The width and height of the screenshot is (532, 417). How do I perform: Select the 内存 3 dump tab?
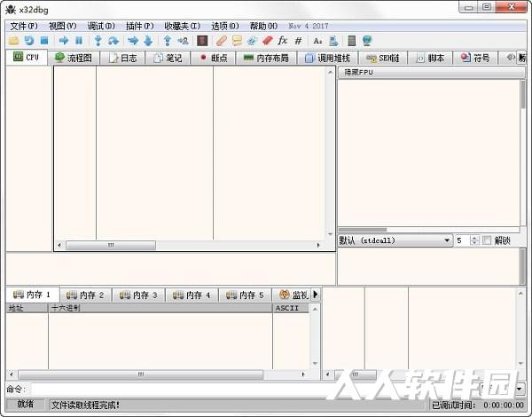[x=138, y=295]
